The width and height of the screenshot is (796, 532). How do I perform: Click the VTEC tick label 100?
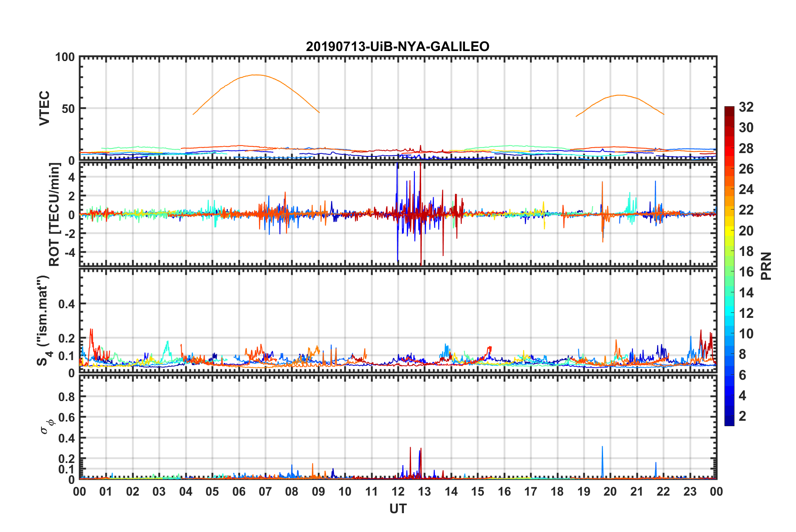pos(65,57)
